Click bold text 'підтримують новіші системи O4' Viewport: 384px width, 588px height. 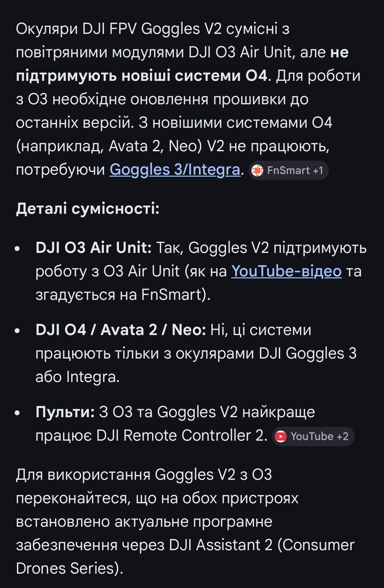coord(142,76)
